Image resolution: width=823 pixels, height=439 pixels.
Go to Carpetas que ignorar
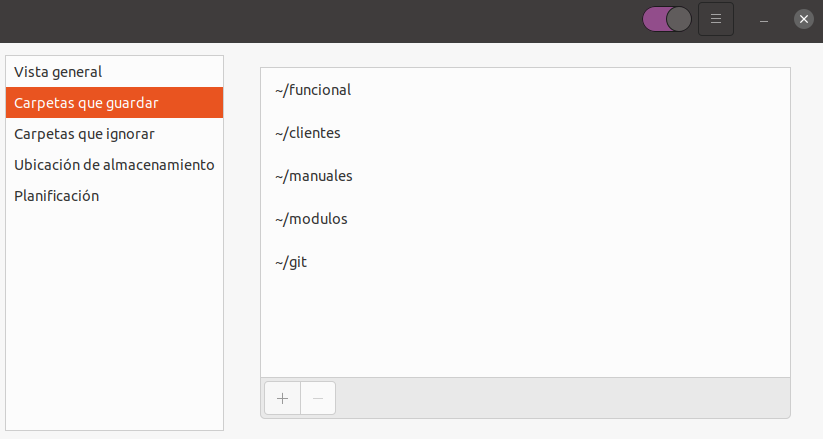[x=114, y=134]
